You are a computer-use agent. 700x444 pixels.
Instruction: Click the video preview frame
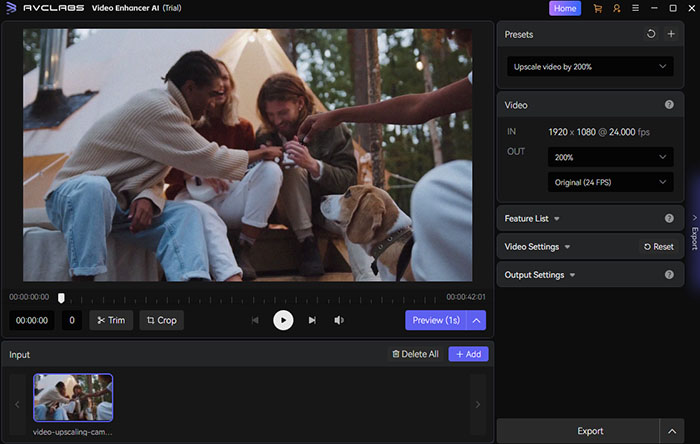pyautogui.click(x=248, y=155)
